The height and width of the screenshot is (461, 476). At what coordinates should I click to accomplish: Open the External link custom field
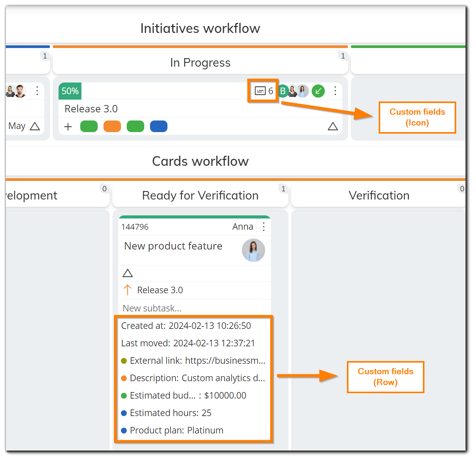pyautogui.click(x=197, y=361)
